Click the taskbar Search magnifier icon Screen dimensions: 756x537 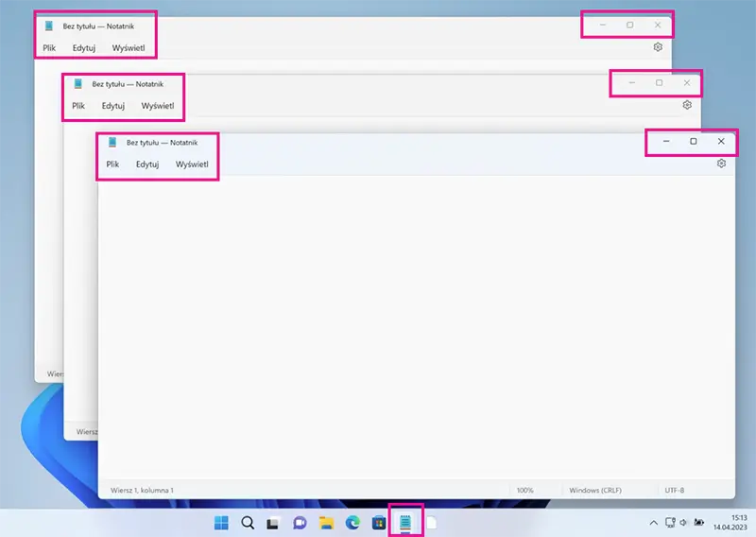click(x=248, y=522)
